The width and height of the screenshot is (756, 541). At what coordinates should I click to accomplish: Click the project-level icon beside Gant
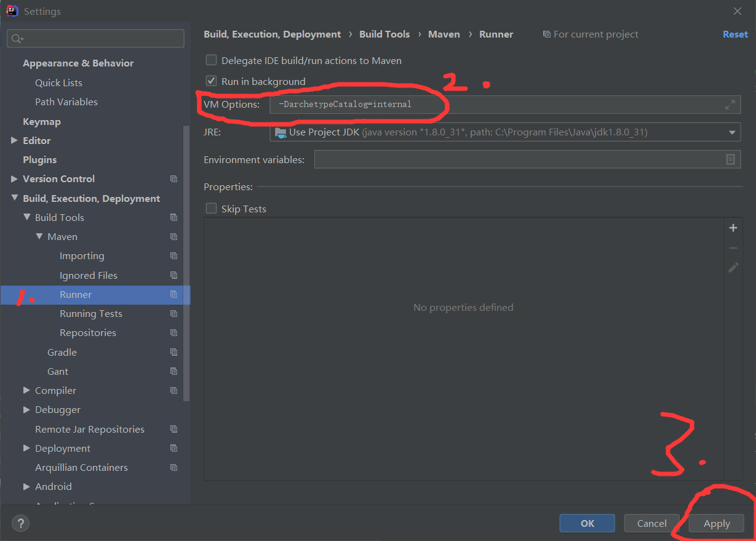(173, 371)
